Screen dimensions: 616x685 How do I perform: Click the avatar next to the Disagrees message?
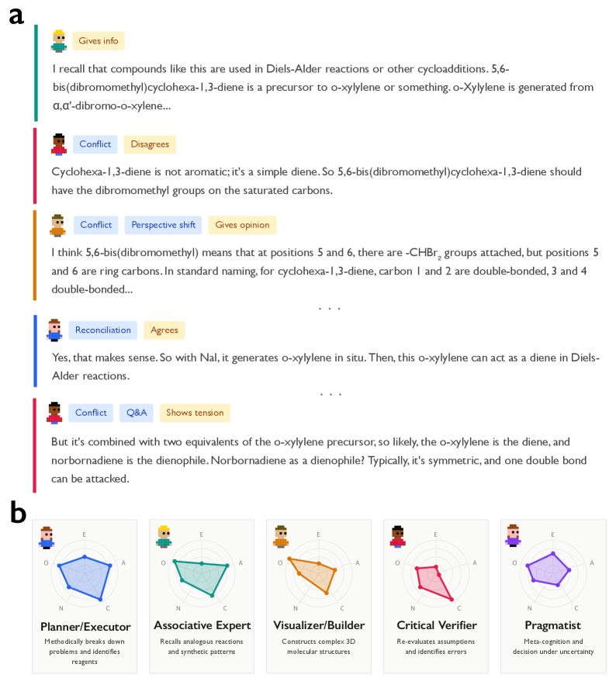point(59,144)
